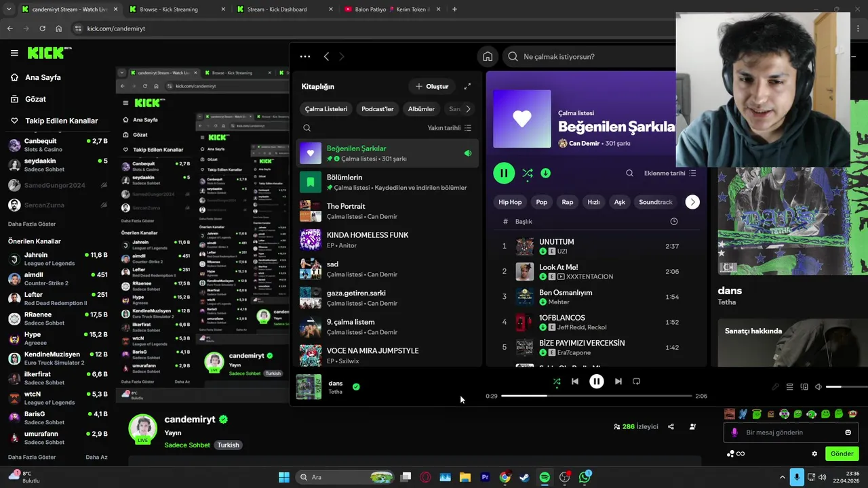Filter songs by Hip Hop chip
Image resolution: width=868 pixels, height=488 pixels.
[510, 202]
